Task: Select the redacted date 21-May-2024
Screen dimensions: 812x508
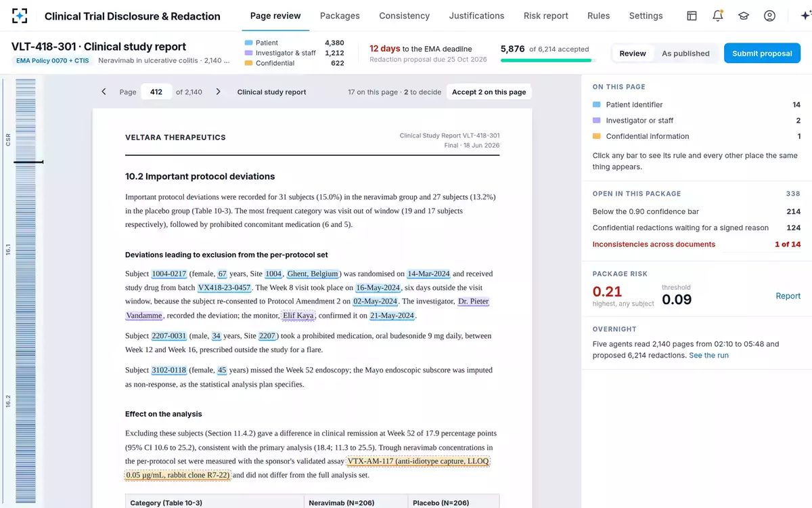Action: (x=392, y=316)
